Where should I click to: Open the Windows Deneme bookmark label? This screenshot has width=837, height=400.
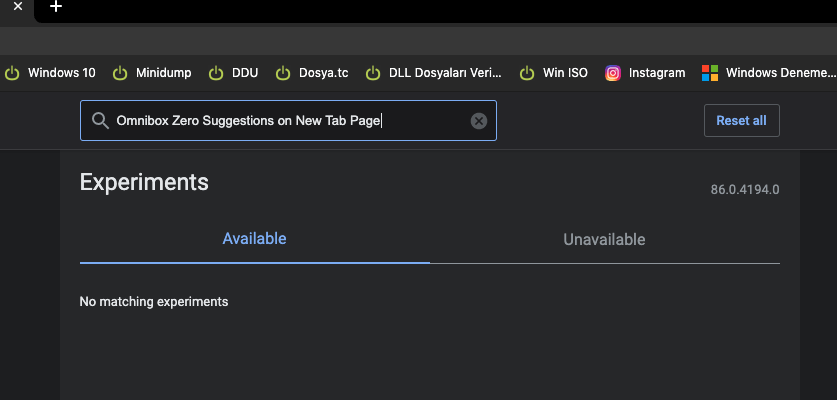[x=780, y=73]
